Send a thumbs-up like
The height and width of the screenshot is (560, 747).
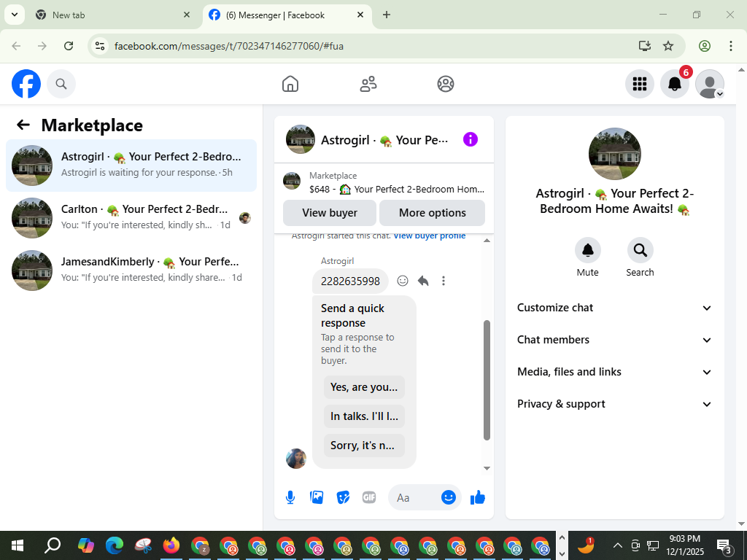477,497
